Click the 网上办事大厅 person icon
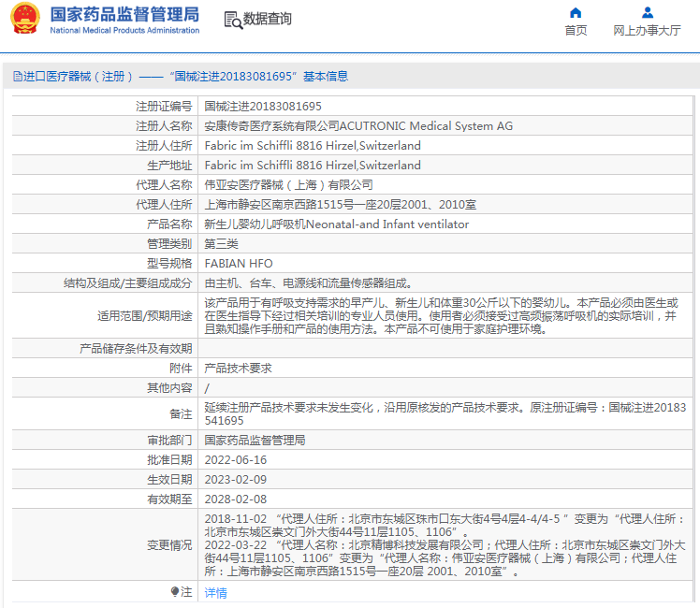Image resolution: width=700 pixels, height=608 pixels. point(647,12)
